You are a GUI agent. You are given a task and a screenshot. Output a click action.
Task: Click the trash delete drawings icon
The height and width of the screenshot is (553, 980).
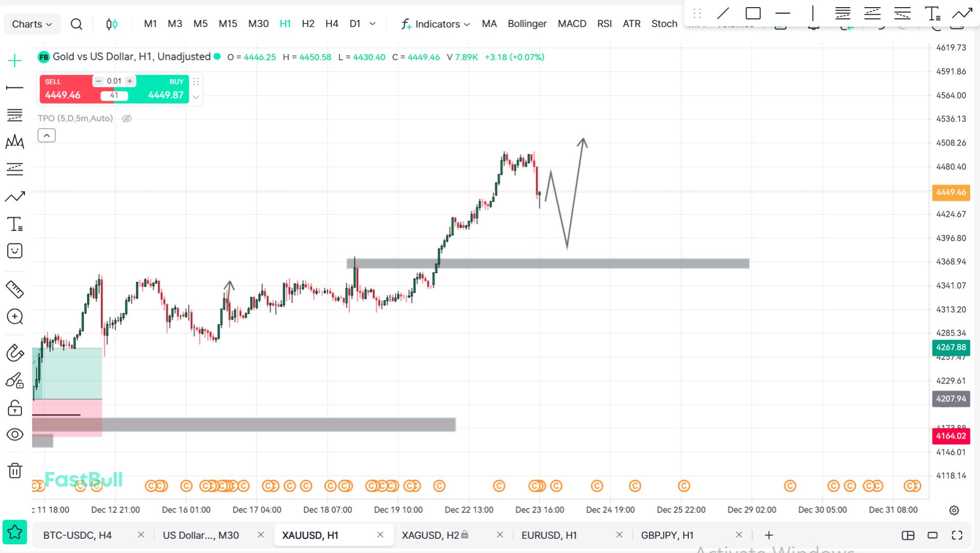[x=15, y=470]
